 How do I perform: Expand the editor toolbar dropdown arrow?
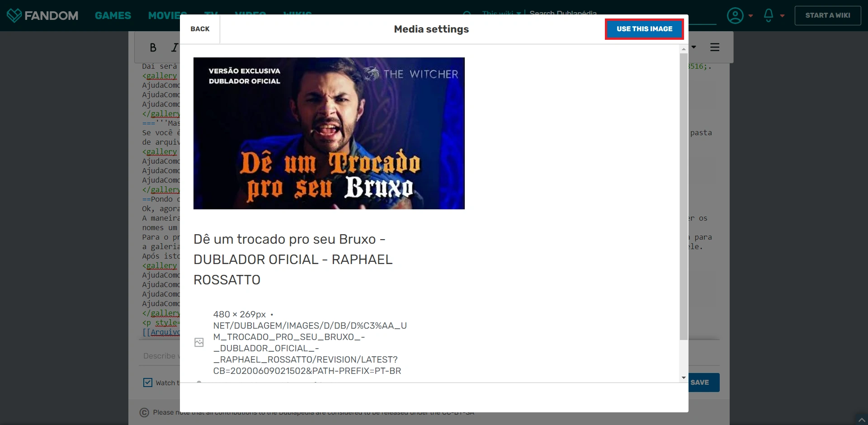tap(693, 47)
